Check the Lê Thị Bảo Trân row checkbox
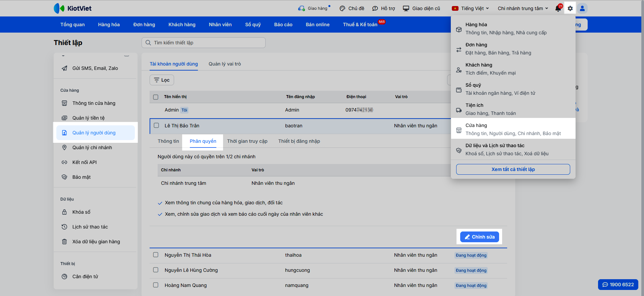This screenshot has height=296, width=644. click(156, 125)
